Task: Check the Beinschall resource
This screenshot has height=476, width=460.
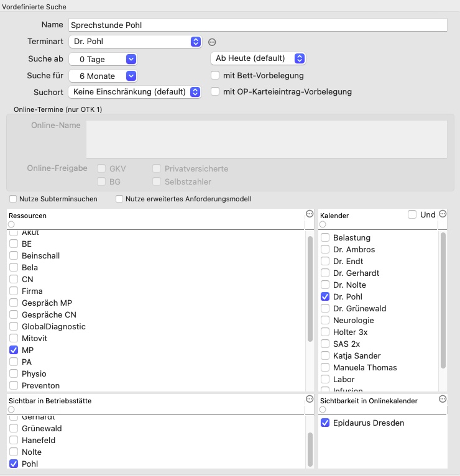Action: (13, 255)
